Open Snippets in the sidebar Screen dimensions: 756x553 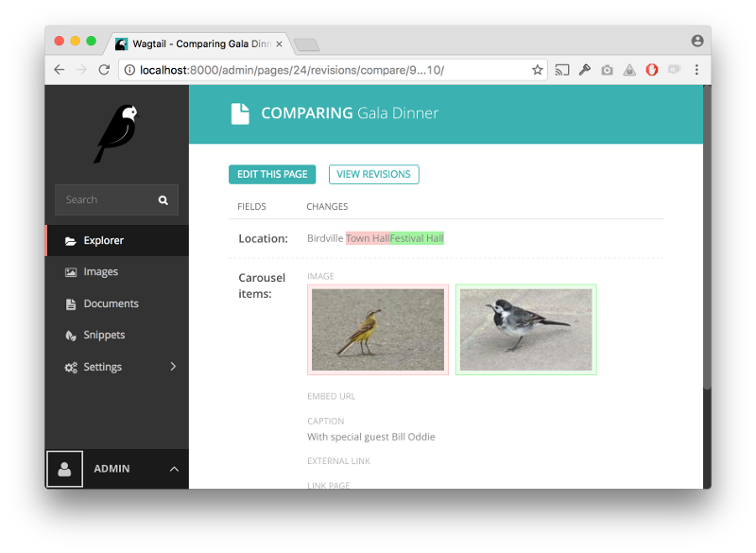tap(104, 336)
